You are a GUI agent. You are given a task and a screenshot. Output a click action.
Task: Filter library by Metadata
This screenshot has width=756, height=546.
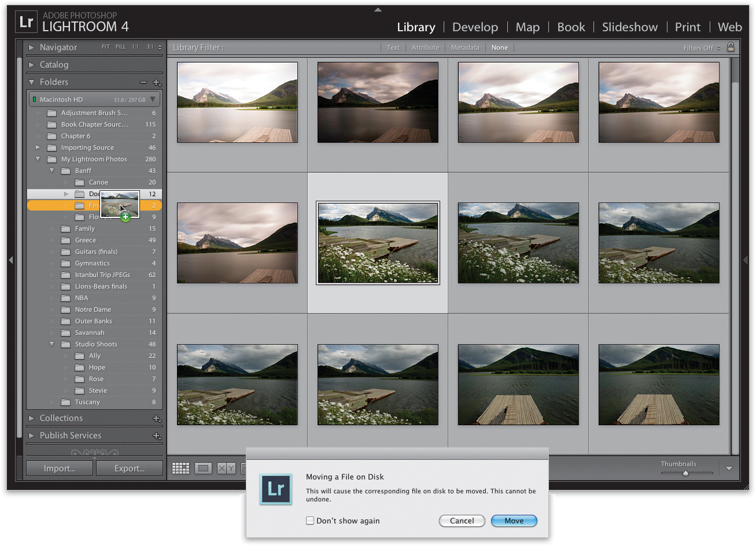[465, 47]
